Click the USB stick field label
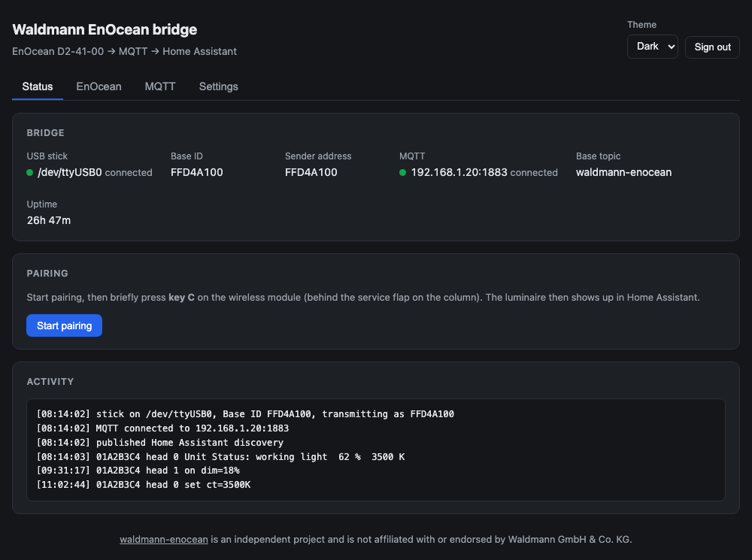This screenshot has width=752, height=560. 47,156
